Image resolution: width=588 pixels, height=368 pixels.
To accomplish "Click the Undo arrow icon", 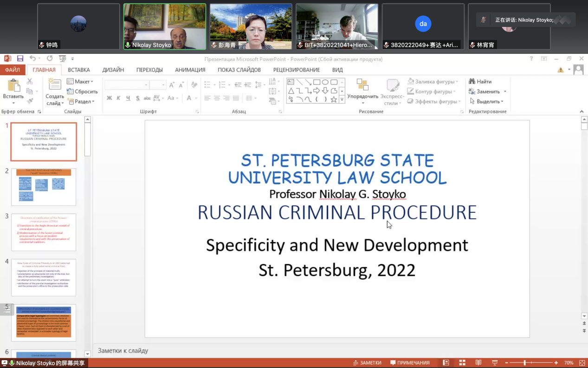I will [32, 59].
